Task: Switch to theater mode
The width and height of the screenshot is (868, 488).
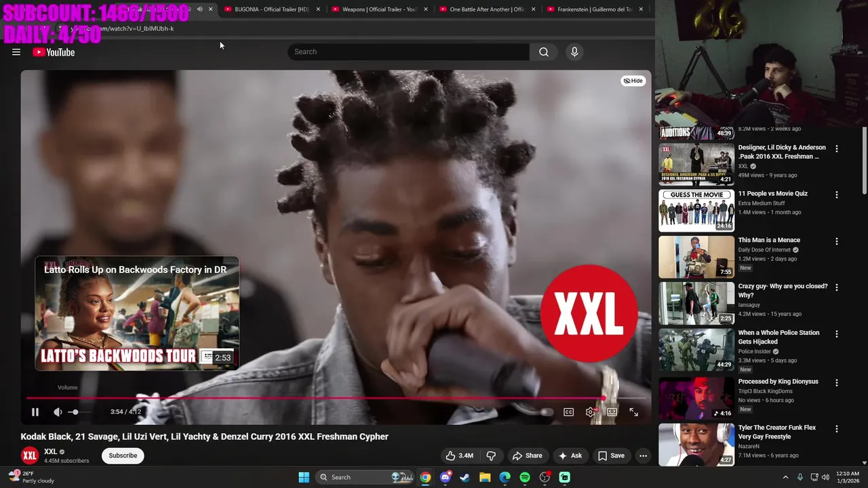Action: (612, 412)
